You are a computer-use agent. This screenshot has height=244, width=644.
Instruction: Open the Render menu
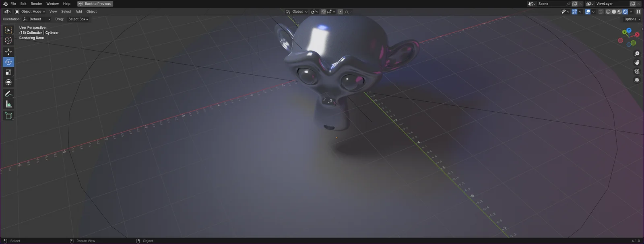click(36, 4)
